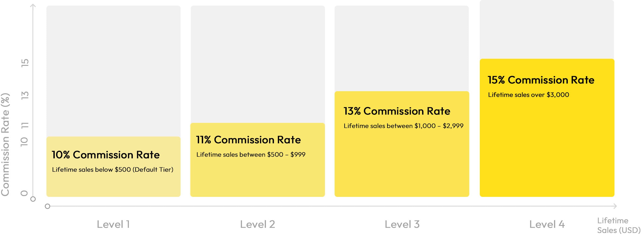Click the circle at the horizontal axis start
644x243 pixels.
(x=47, y=206)
